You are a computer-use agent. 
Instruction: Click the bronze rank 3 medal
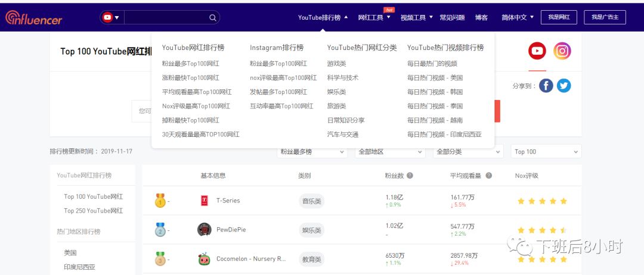(160, 259)
